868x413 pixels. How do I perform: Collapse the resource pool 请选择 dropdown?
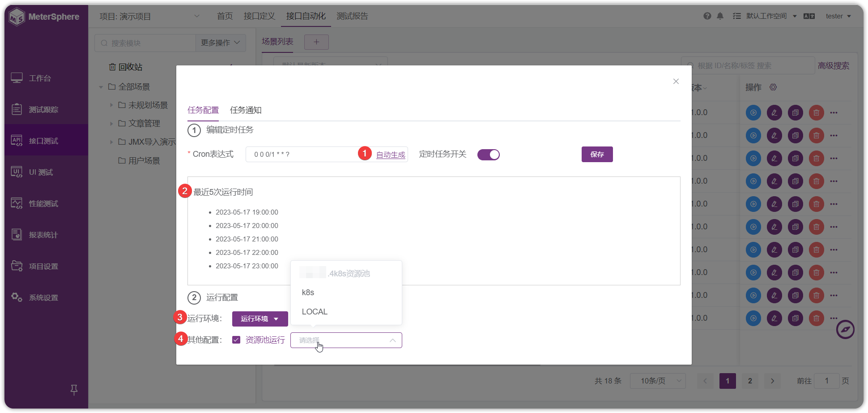point(346,340)
